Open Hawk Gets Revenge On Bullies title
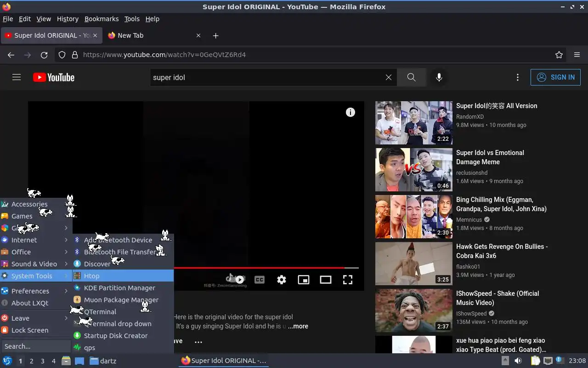Image resolution: width=588 pixels, height=368 pixels. [x=502, y=251]
